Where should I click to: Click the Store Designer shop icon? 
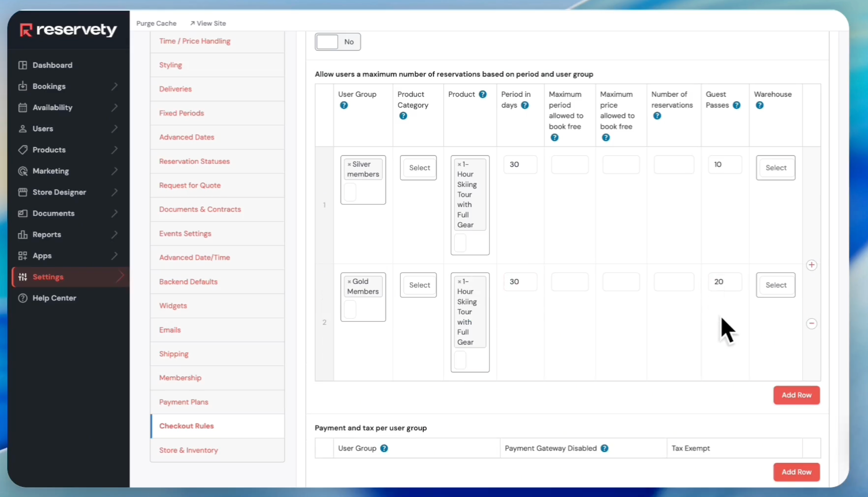(23, 192)
